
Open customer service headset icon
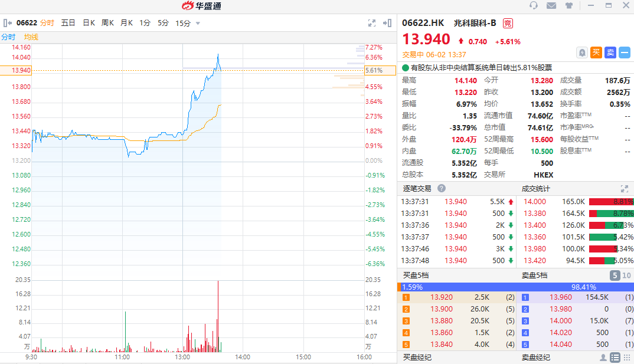[x=534, y=6]
